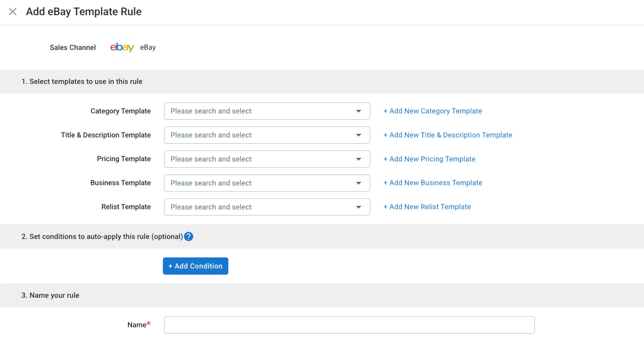Open the Relist Template dropdown
The image size is (644, 350).
click(267, 207)
